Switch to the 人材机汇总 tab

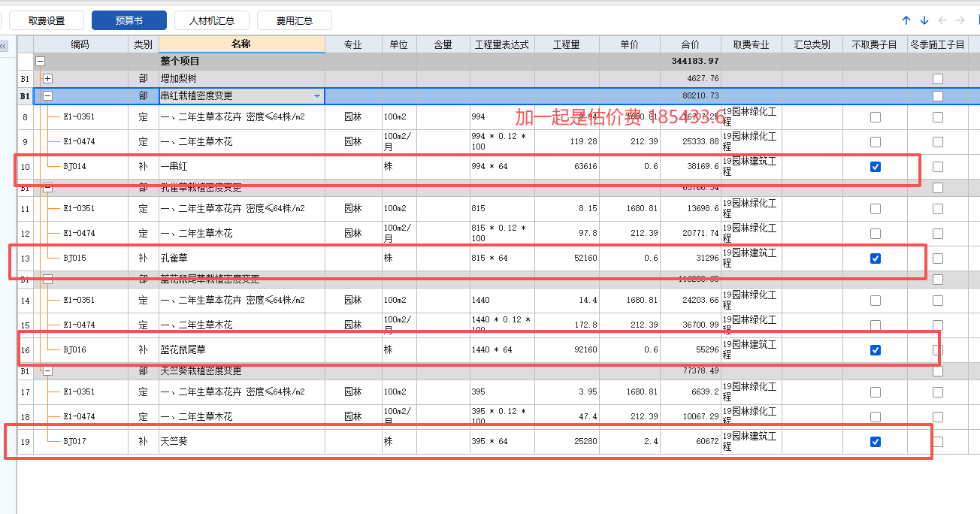212,20
